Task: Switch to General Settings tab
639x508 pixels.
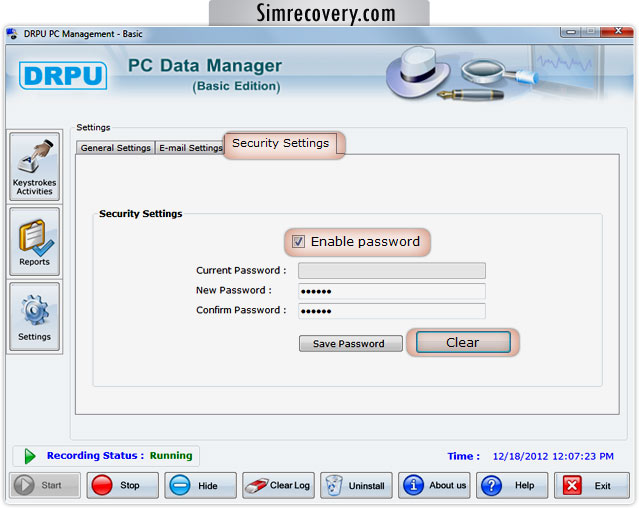Action: pyautogui.click(x=115, y=147)
